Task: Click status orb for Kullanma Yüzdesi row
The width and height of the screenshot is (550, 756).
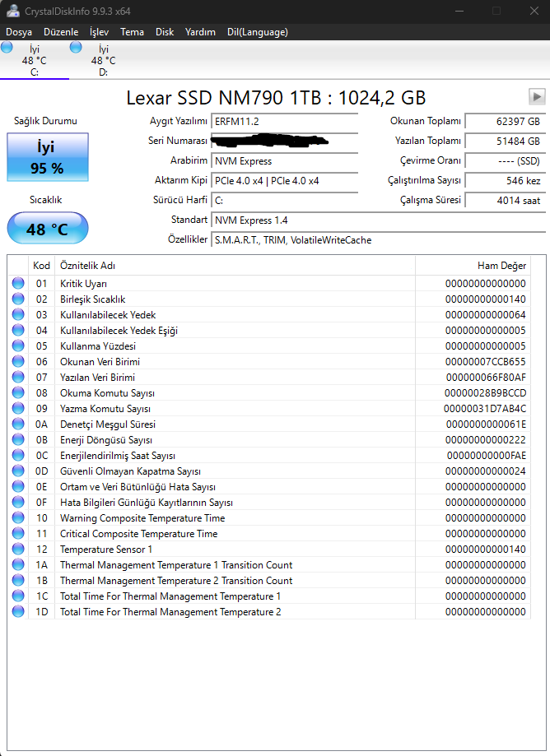Action: (x=18, y=346)
